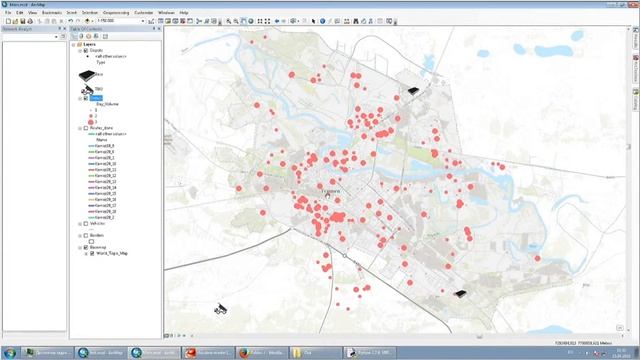Print the map using the printer icon
Viewport: 640px width, 360px height.
pos(30,21)
